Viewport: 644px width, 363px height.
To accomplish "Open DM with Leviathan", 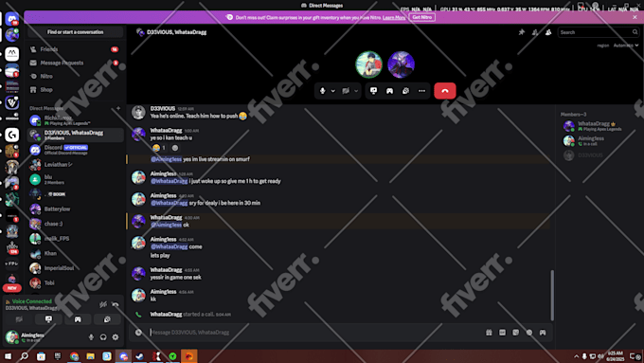I will pyautogui.click(x=75, y=165).
